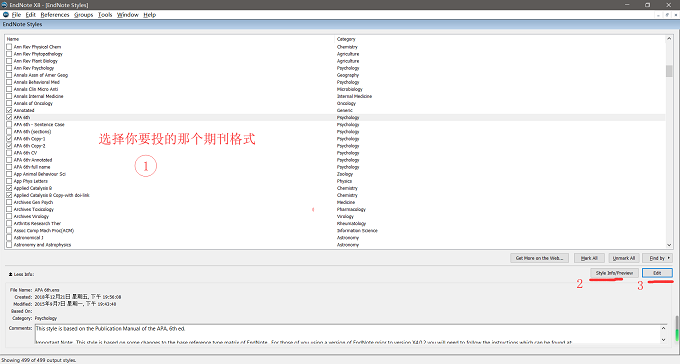Tick the Archives Toxicology checkbox
The width and height of the screenshot is (680, 364).
9,210
